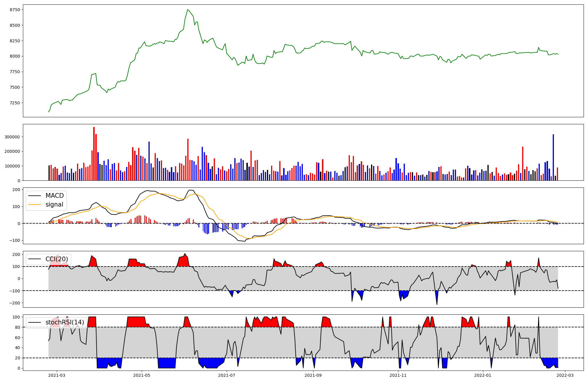Click the stochRSI(14) legend entry
588x382 pixels.
coord(64,322)
